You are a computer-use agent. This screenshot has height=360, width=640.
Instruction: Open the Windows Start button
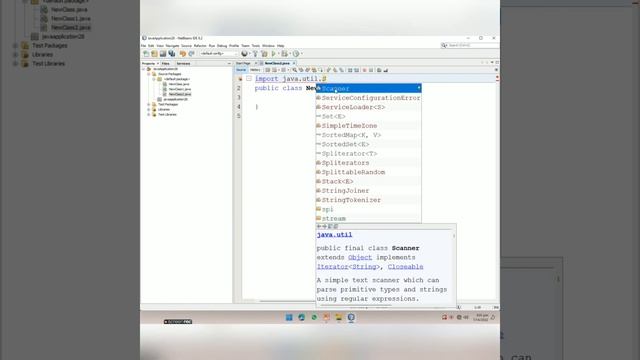pyautogui.click(x=289, y=318)
